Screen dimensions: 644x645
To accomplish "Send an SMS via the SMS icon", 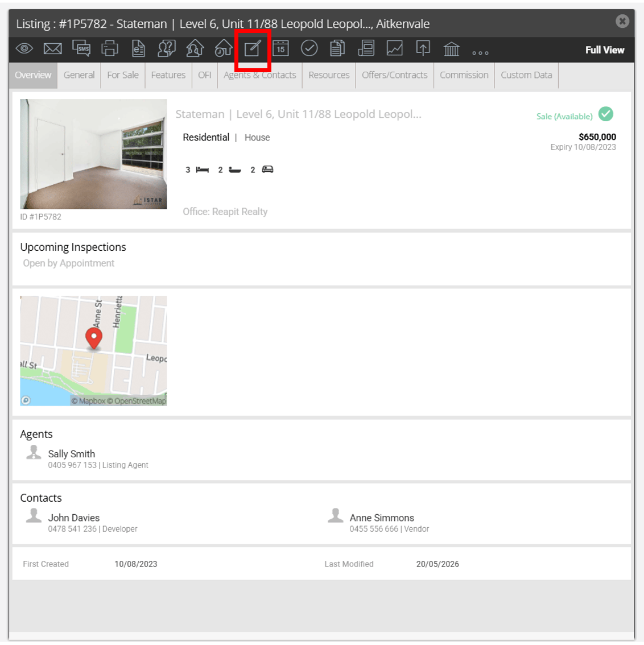I will click(x=81, y=48).
